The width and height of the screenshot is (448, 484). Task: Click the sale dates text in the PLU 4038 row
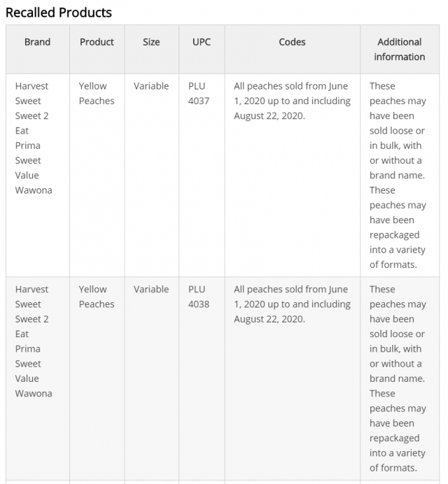[291, 304]
